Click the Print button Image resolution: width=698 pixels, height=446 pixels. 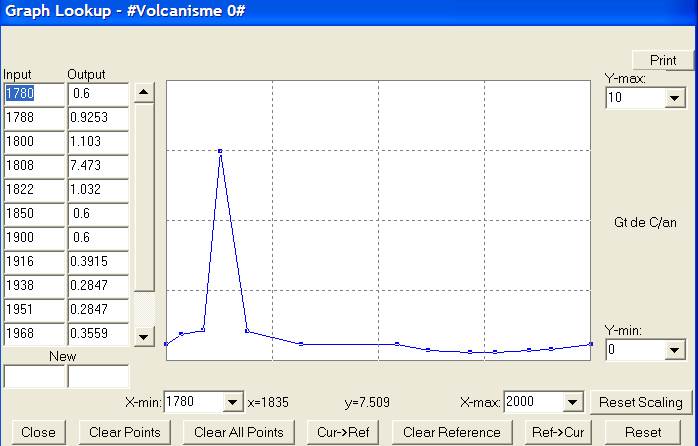663,60
